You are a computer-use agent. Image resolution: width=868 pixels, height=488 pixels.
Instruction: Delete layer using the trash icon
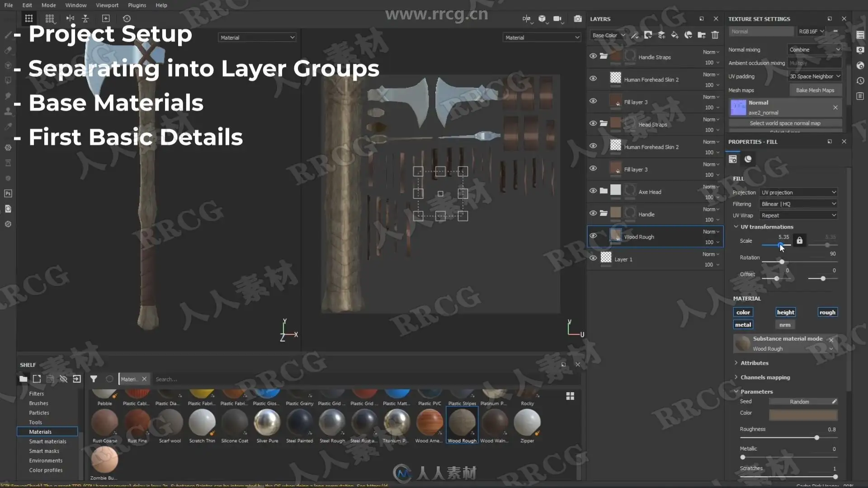pyautogui.click(x=715, y=35)
